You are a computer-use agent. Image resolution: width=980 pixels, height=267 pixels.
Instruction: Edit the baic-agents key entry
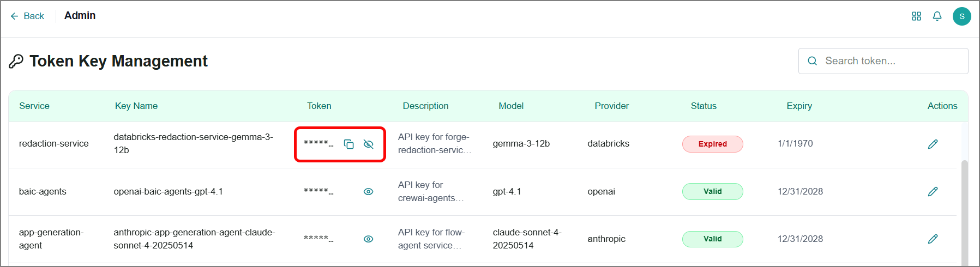[x=933, y=191]
